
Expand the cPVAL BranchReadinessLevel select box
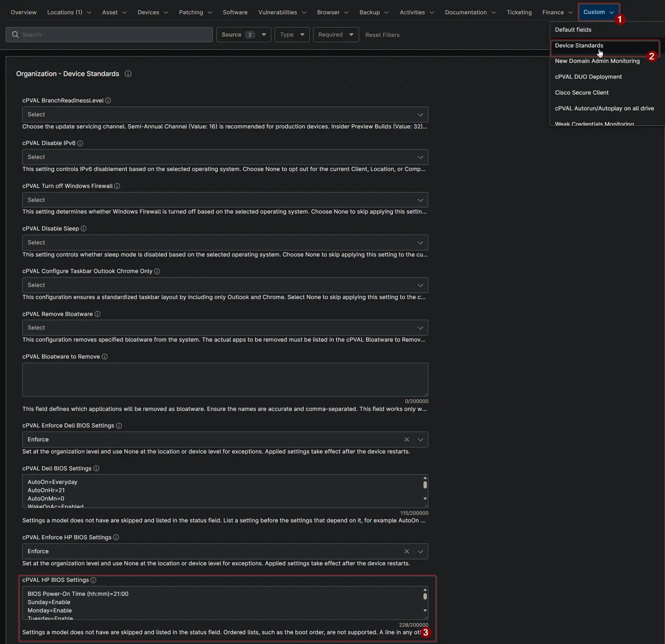(x=225, y=114)
